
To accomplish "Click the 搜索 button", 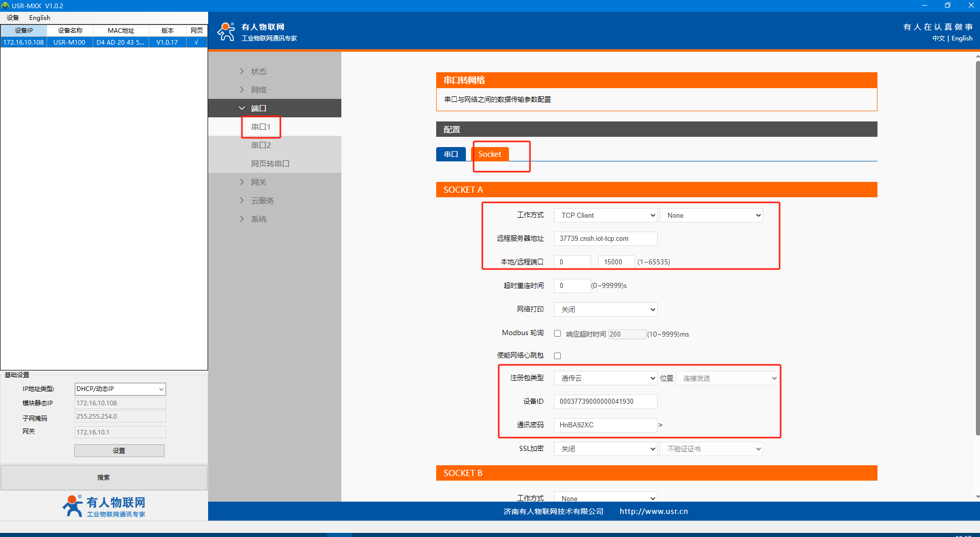I will coord(104,477).
